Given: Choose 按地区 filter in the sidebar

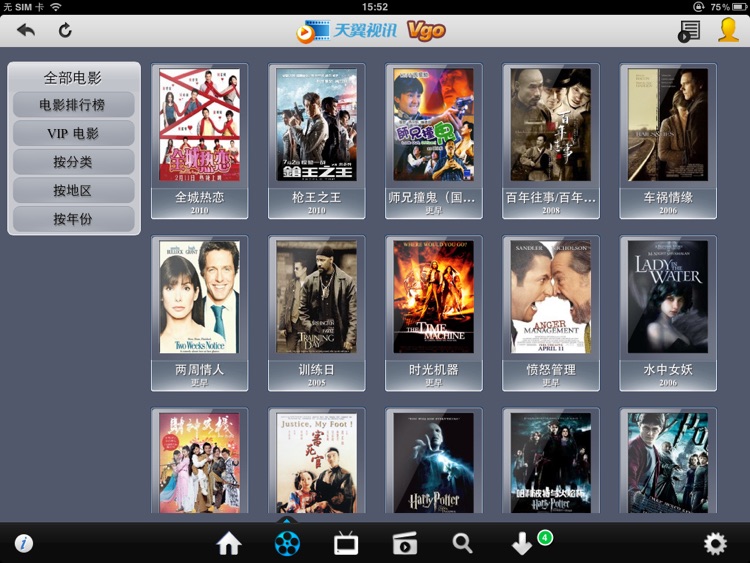Looking at the screenshot, I should click(73, 191).
